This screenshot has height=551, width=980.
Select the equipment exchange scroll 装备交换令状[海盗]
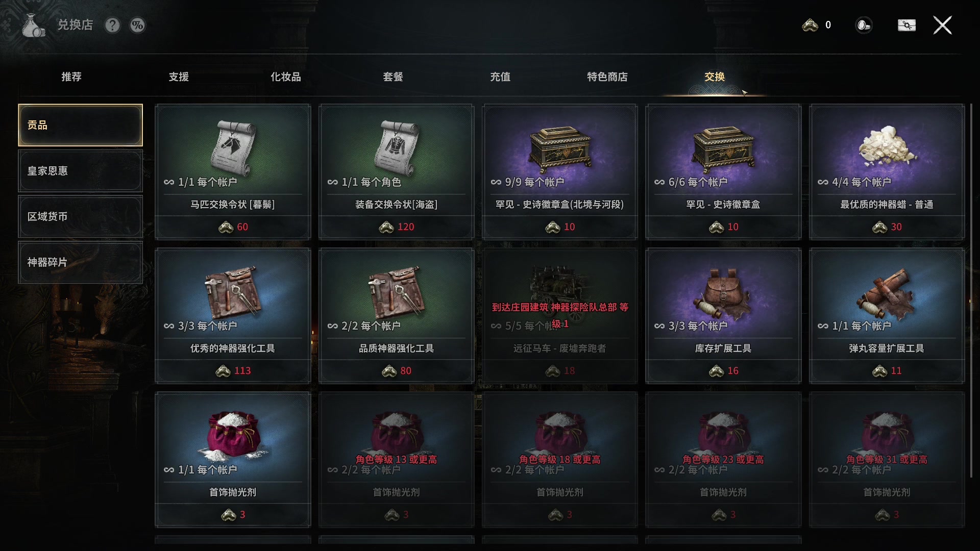pyautogui.click(x=396, y=172)
